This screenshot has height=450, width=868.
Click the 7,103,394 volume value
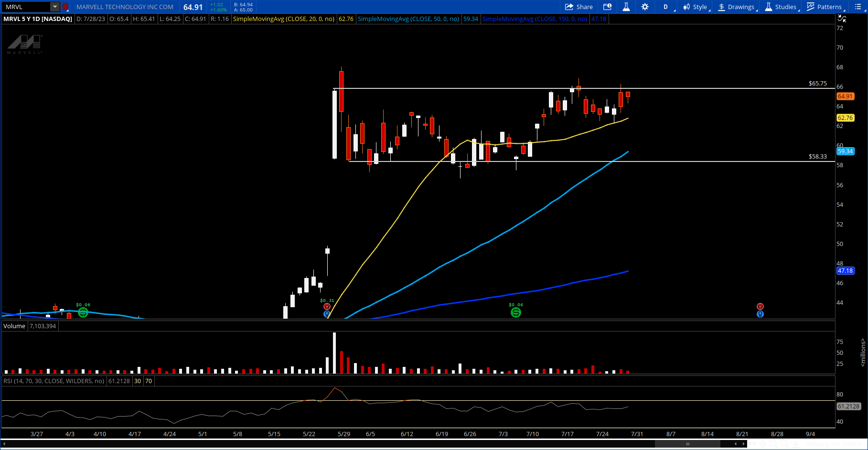(43, 326)
